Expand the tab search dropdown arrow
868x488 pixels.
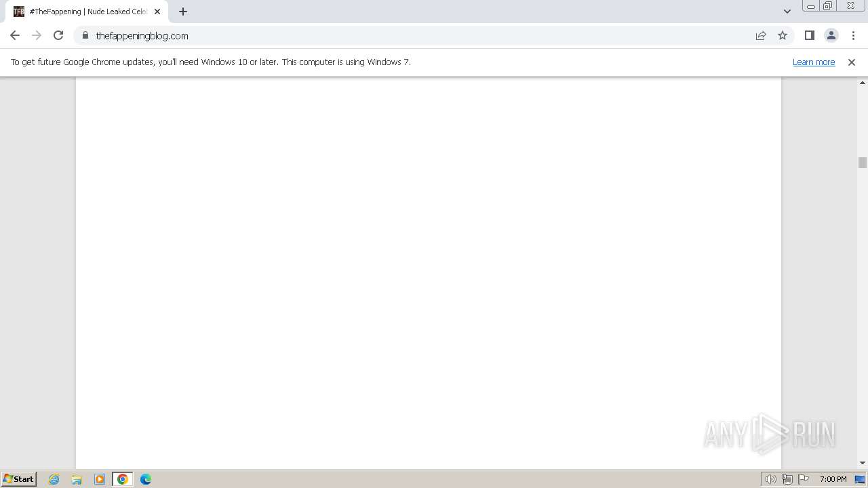pos(787,12)
